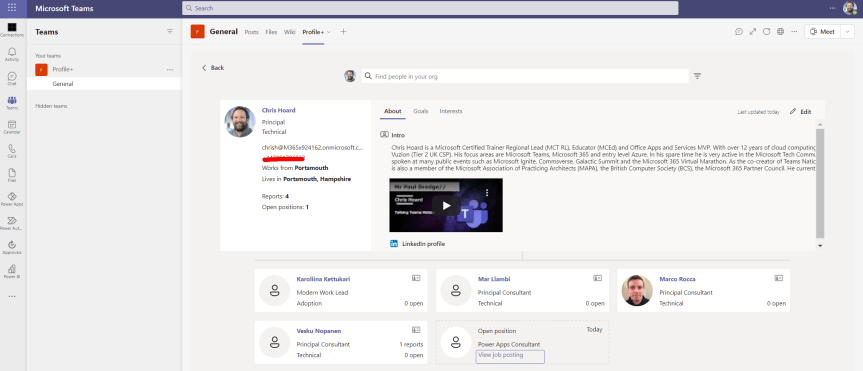This screenshot has height=371, width=863.
Task: Open the Profile+ tab dropdown chevron
Action: tap(329, 32)
